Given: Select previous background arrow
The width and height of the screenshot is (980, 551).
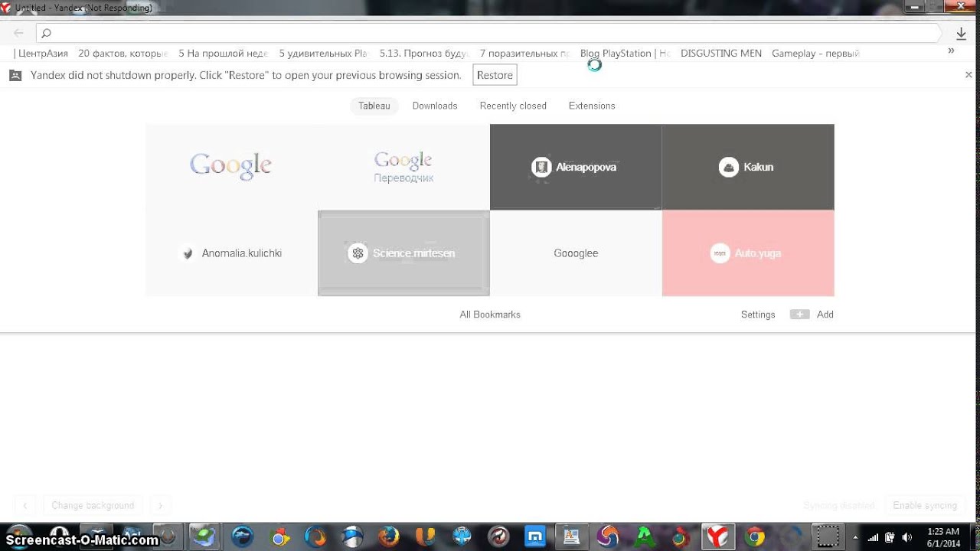Looking at the screenshot, I should (25, 505).
